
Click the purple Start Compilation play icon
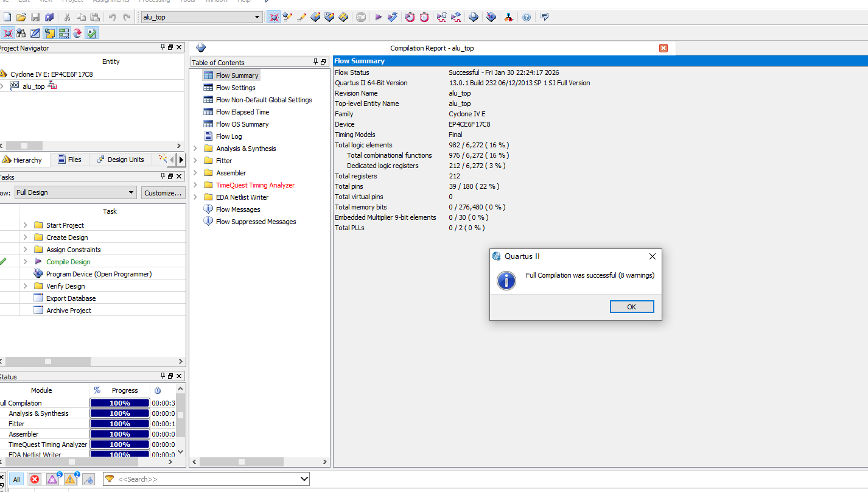378,17
